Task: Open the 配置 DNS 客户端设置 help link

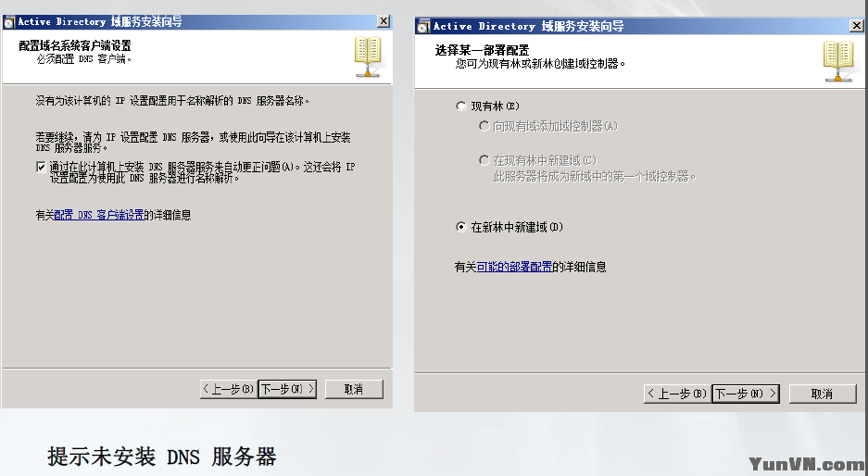Action: tap(99, 215)
